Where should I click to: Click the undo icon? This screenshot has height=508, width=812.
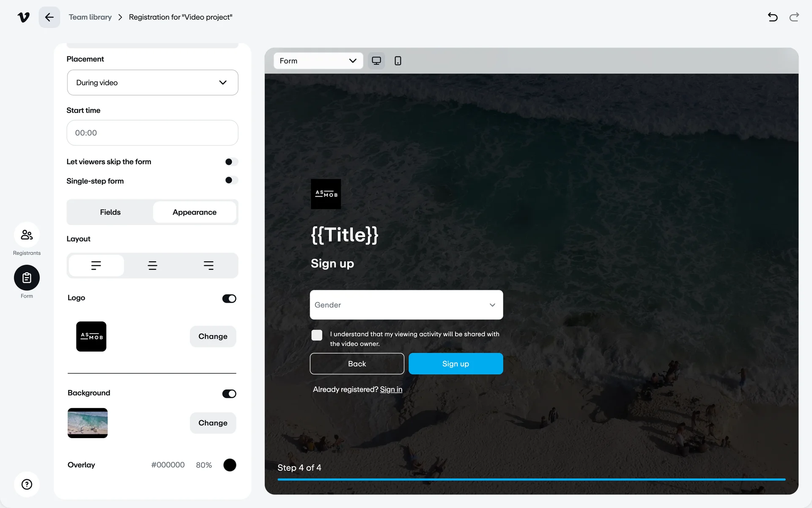772,17
